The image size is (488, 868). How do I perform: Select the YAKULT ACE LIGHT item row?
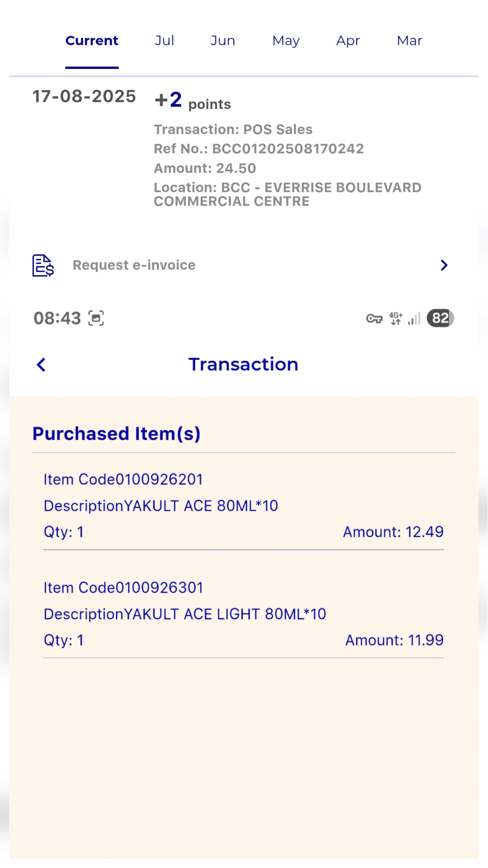[244, 614]
